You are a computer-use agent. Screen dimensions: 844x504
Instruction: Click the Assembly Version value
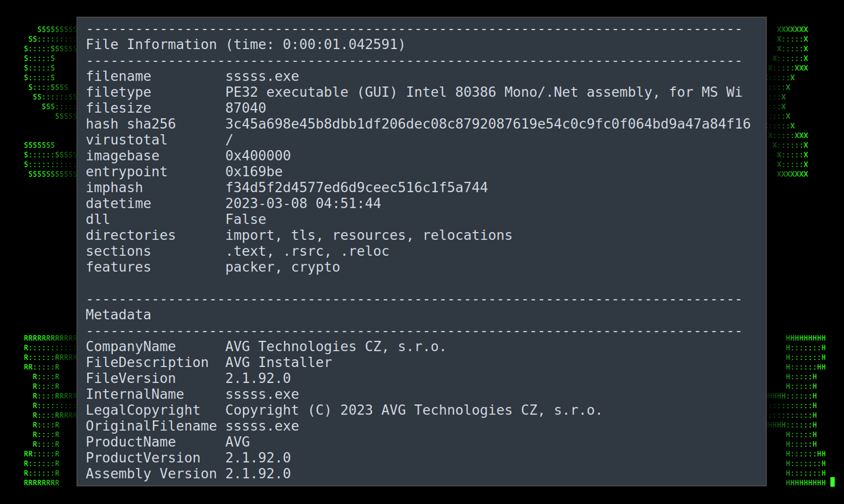pyautogui.click(x=258, y=474)
